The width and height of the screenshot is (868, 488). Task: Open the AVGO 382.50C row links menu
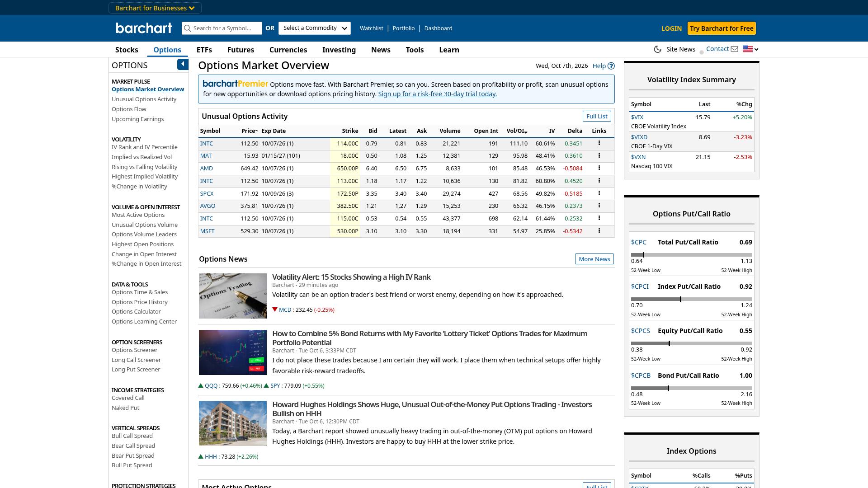click(x=599, y=206)
